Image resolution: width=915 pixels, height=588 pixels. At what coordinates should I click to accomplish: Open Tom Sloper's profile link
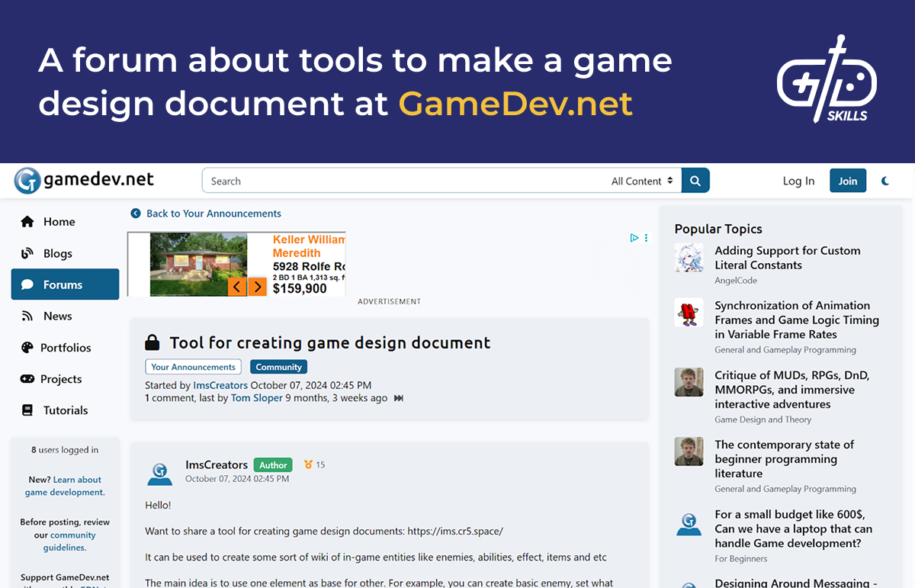tap(256, 398)
